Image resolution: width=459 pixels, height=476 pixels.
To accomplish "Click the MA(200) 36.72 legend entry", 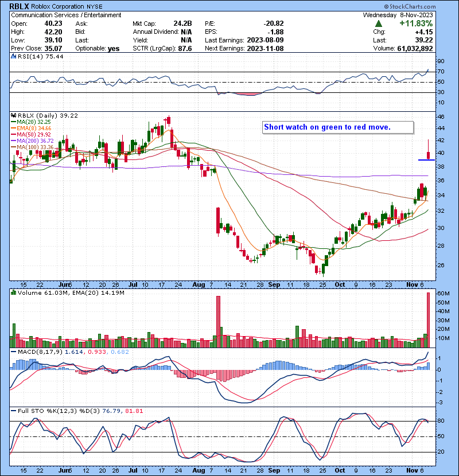I will [32, 141].
